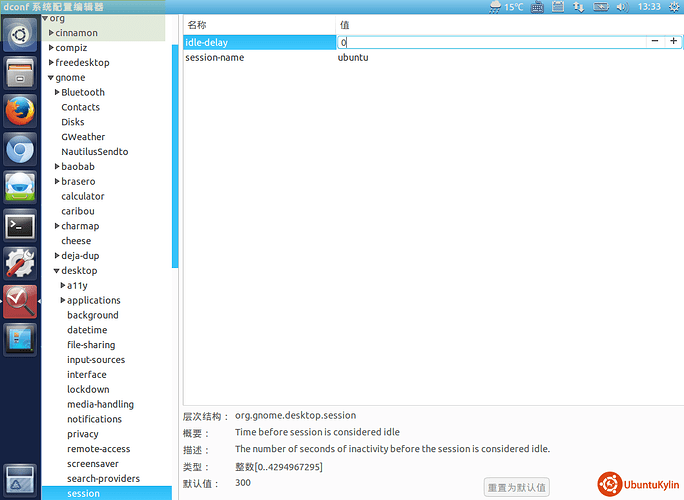Viewport: 684px width, 500px height.
Task: Click the weather 15°C indicator
Action: (x=506, y=7)
